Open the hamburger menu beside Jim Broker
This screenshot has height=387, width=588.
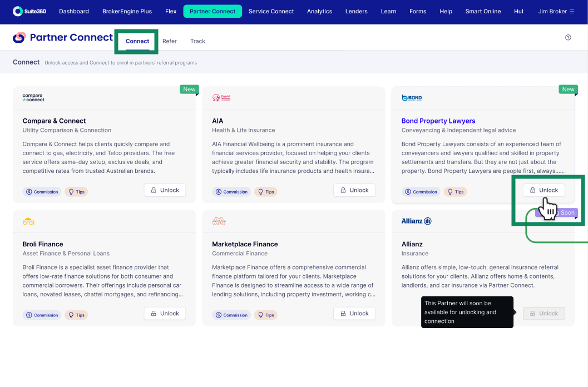click(571, 11)
